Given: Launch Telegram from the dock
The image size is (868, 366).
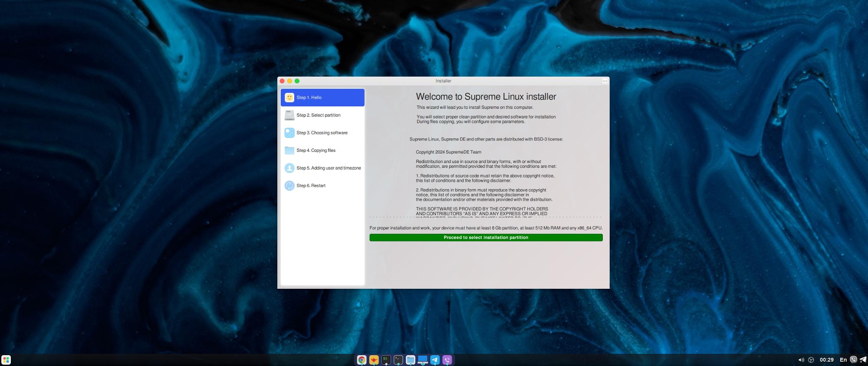Looking at the screenshot, I should point(435,359).
